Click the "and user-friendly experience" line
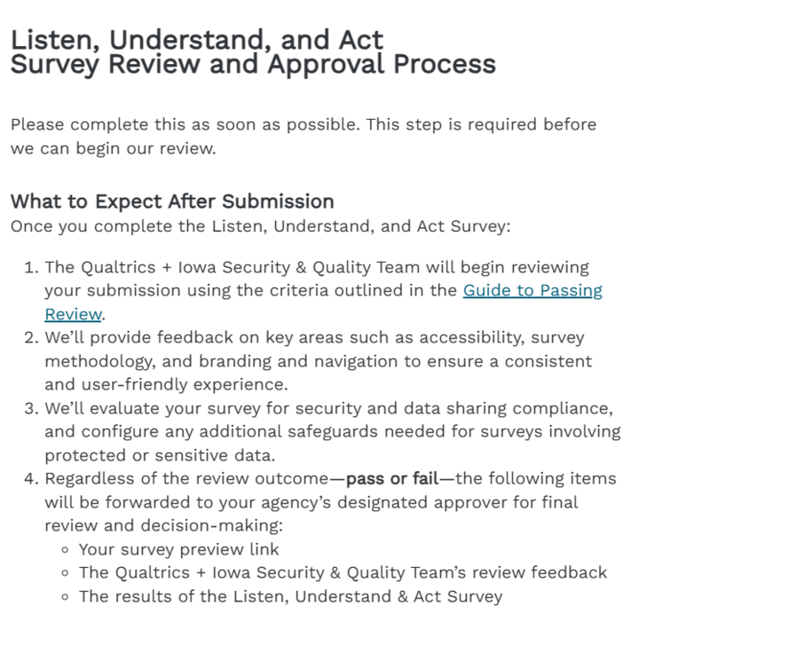Viewport: 812px width, 661px height. click(x=166, y=385)
